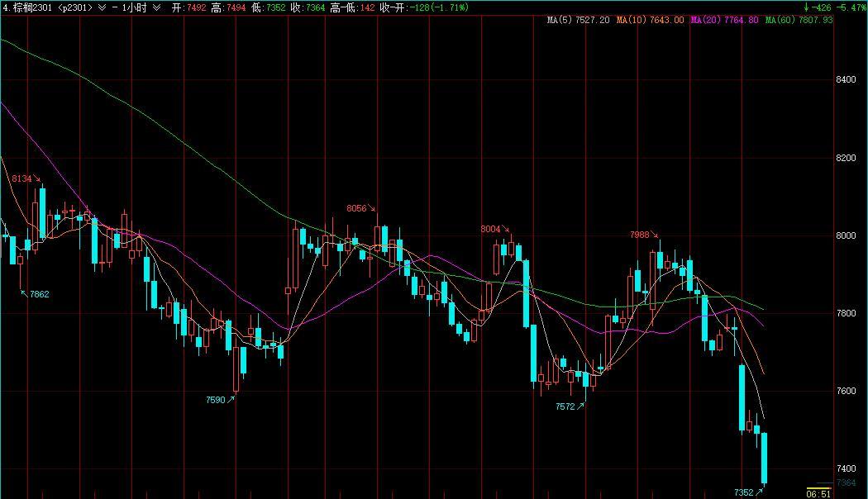Click the green down arrow beside -426

807,7
